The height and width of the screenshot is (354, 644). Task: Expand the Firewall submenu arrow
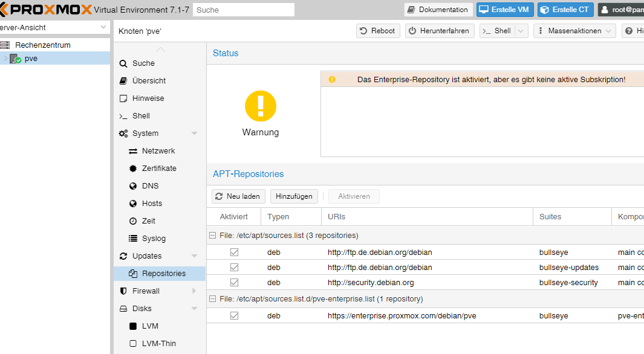click(194, 291)
